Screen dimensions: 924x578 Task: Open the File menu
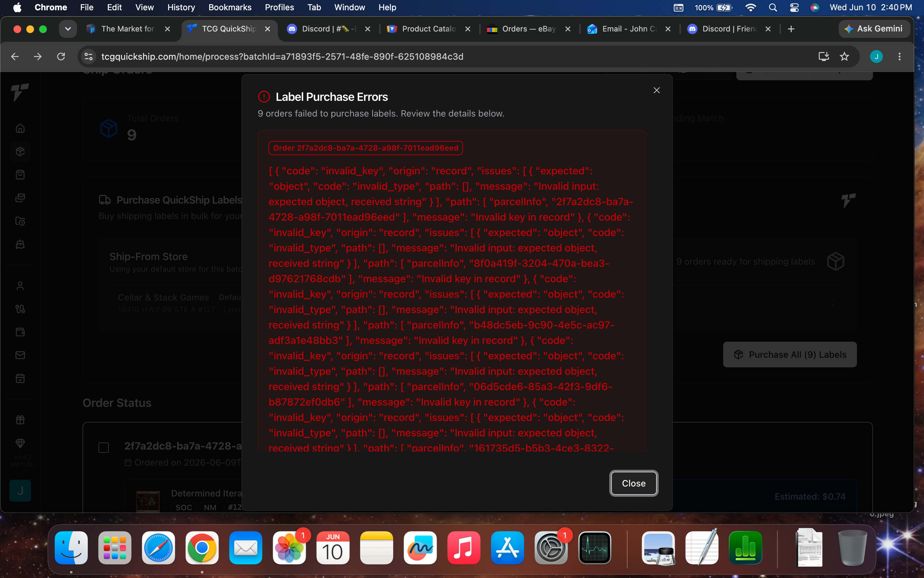[87, 7]
